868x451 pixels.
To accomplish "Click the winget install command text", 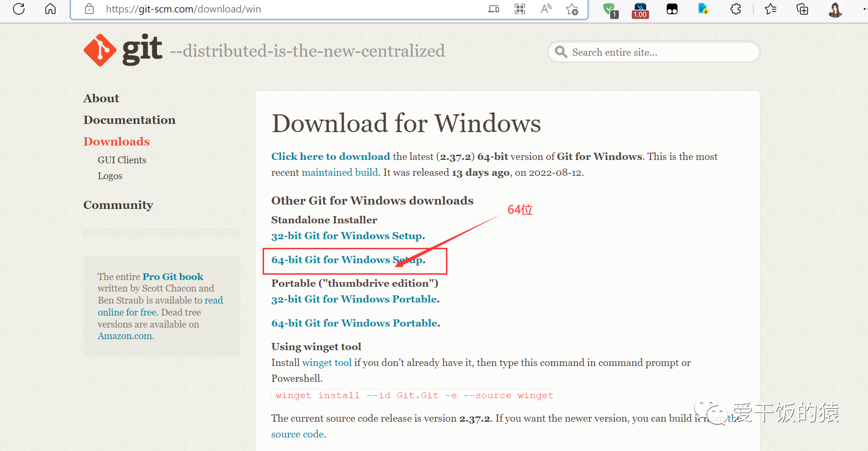I will [x=414, y=395].
